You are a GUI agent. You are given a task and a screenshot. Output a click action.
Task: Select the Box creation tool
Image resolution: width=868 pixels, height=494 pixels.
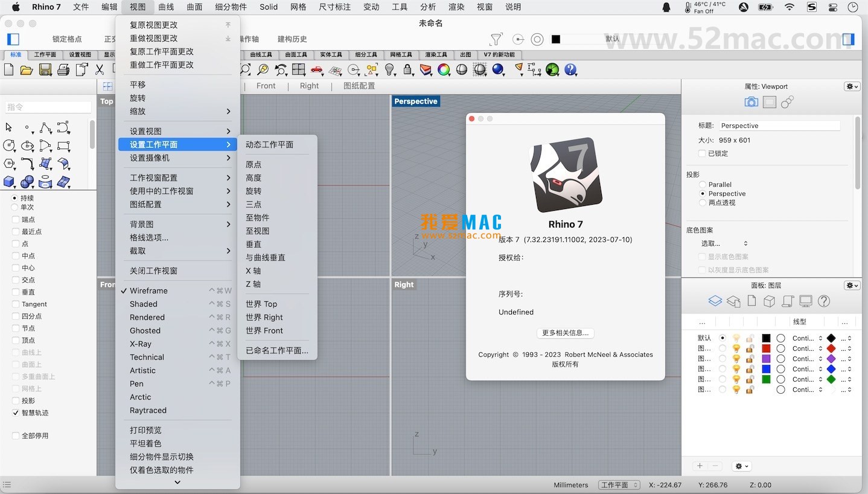coord(8,181)
